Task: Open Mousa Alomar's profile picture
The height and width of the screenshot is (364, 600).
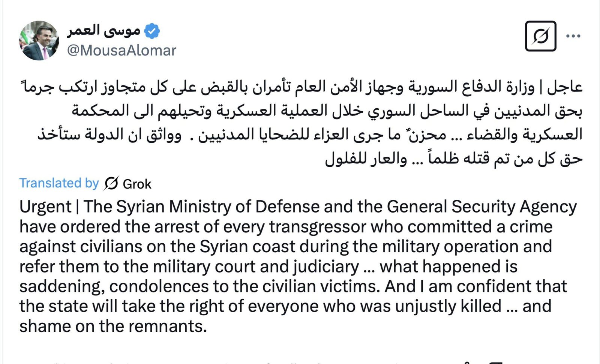Action: pyautogui.click(x=39, y=40)
